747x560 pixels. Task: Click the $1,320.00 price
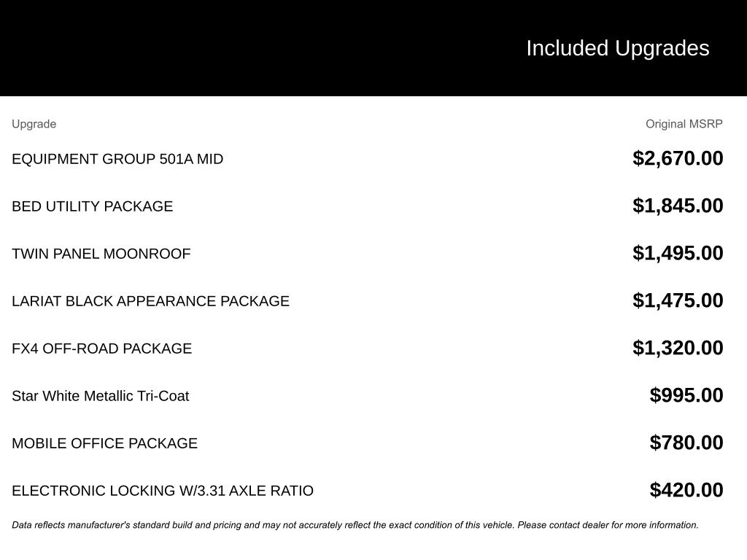678,348
